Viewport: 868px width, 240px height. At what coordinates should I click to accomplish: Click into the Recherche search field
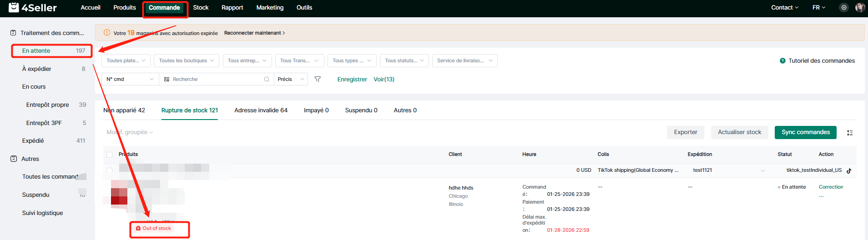[x=214, y=79]
